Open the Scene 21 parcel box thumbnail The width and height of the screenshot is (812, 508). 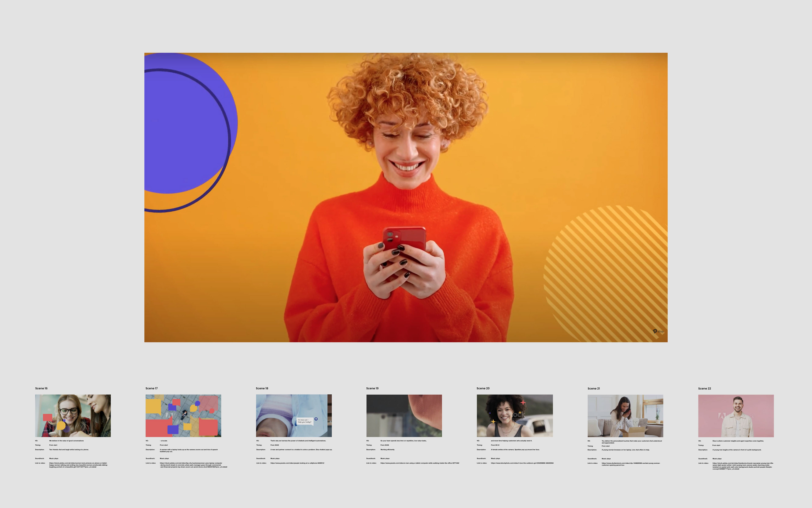625,416
